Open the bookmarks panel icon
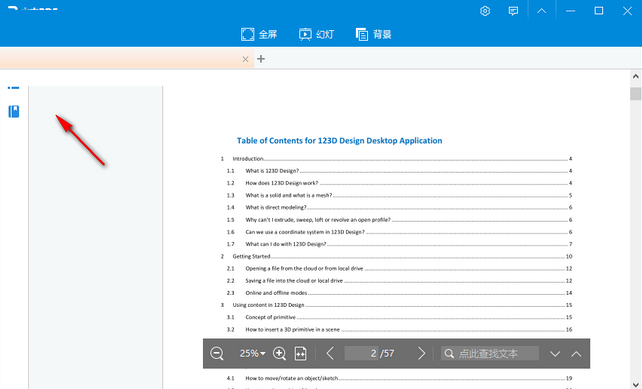The height and width of the screenshot is (389, 642). [14, 111]
